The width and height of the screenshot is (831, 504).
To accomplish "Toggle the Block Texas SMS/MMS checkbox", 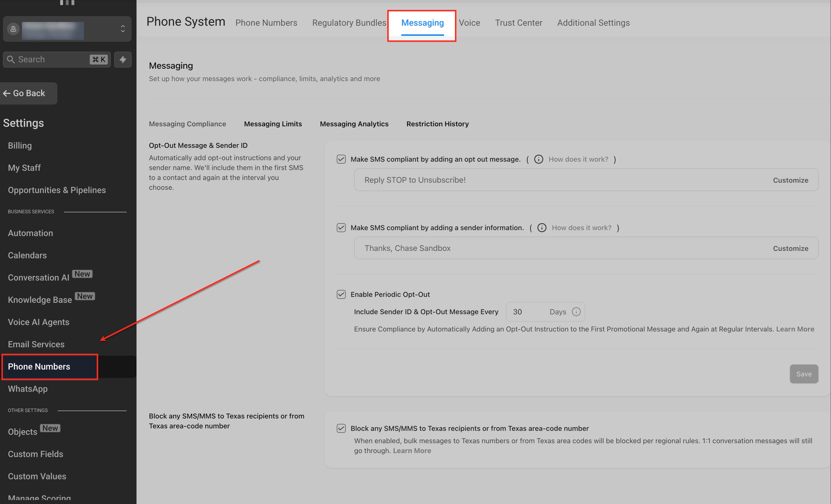I will click(341, 428).
